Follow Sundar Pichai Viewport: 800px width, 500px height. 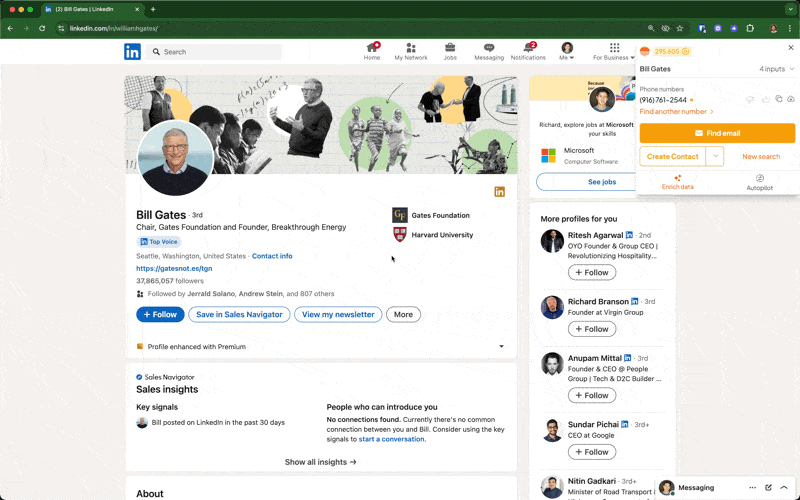pos(592,452)
